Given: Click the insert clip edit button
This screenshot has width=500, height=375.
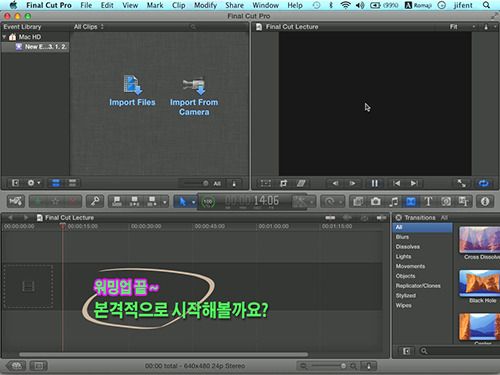Looking at the screenshot, I should (134, 201).
